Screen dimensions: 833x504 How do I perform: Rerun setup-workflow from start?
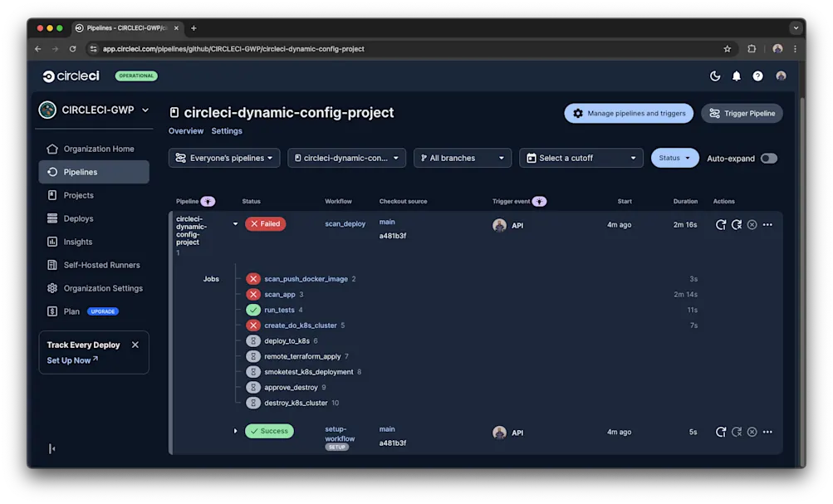720,432
